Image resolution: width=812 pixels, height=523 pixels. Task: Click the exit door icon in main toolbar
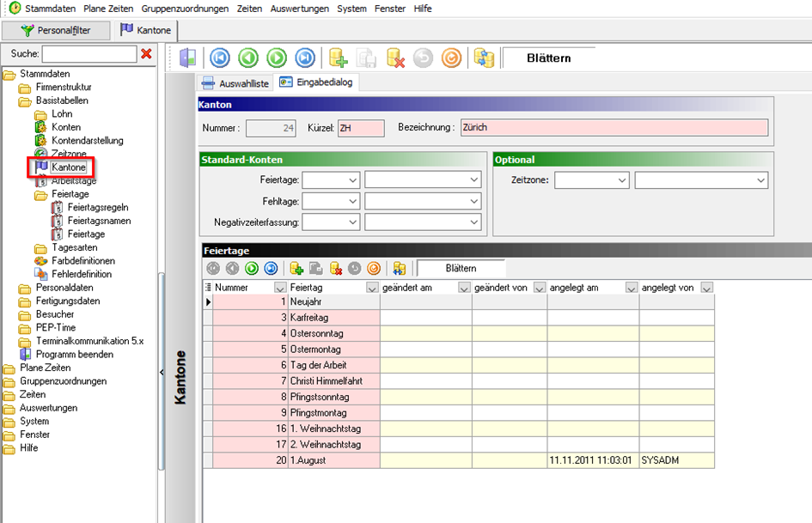coord(187,58)
